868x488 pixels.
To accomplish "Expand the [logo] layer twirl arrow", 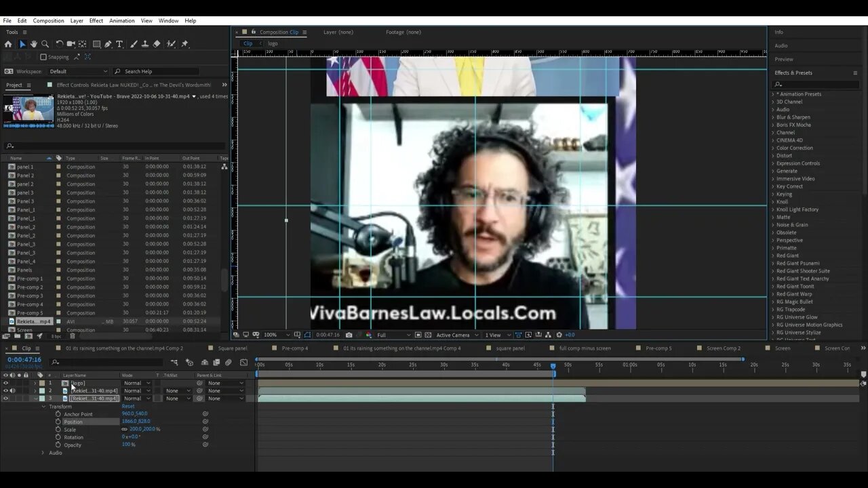I will click(35, 383).
